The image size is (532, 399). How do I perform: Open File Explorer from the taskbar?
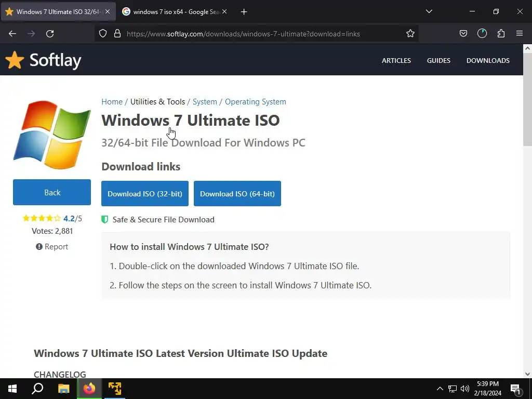tap(63, 389)
